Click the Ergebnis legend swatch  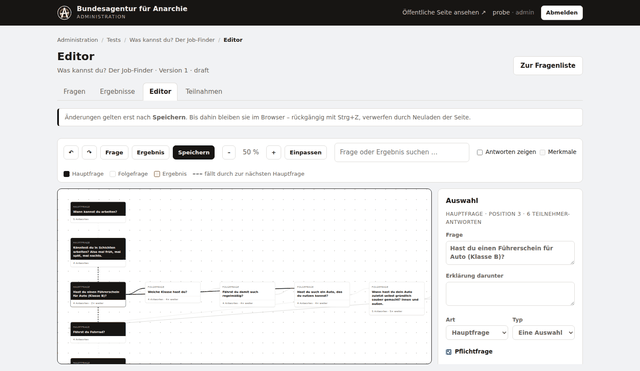click(x=157, y=174)
